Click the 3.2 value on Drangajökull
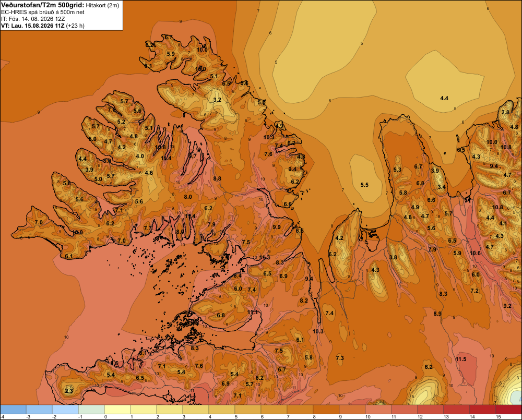The height and width of the screenshot is (420, 522). click(x=217, y=100)
